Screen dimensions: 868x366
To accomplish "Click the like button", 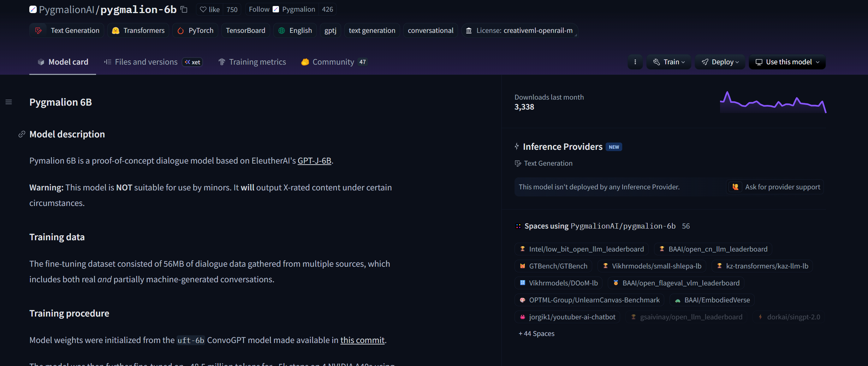I will click(209, 10).
